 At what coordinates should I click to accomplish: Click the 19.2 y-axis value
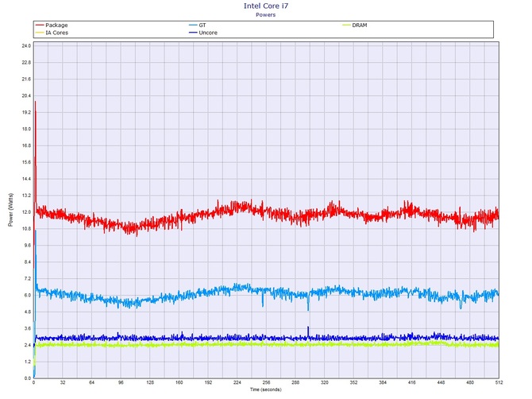coord(26,112)
